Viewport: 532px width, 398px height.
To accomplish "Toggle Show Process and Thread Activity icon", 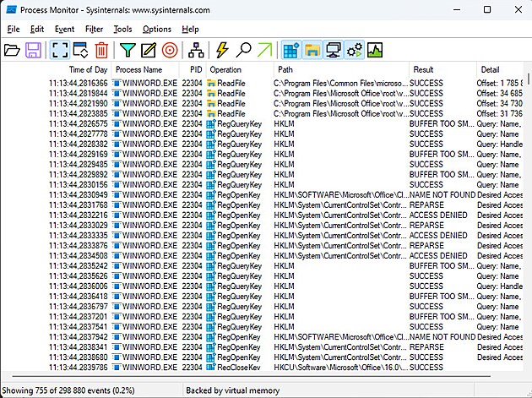I will (x=354, y=50).
